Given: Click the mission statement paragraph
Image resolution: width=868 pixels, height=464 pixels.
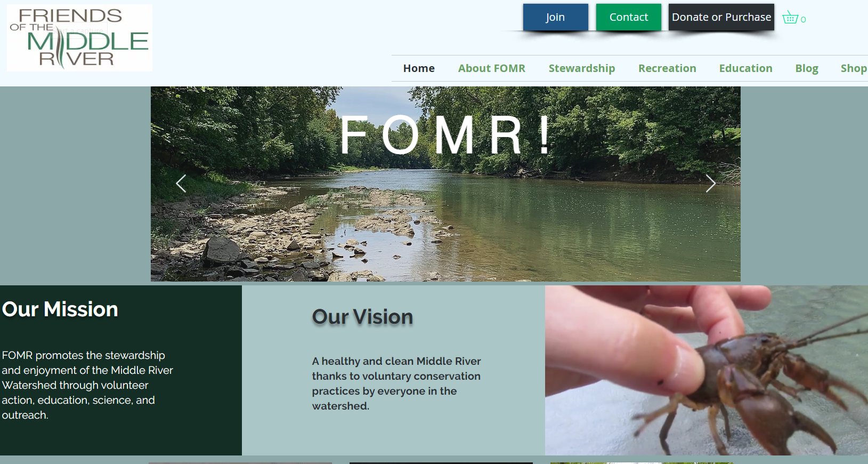Looking at the screenshot, I should 87,385.
